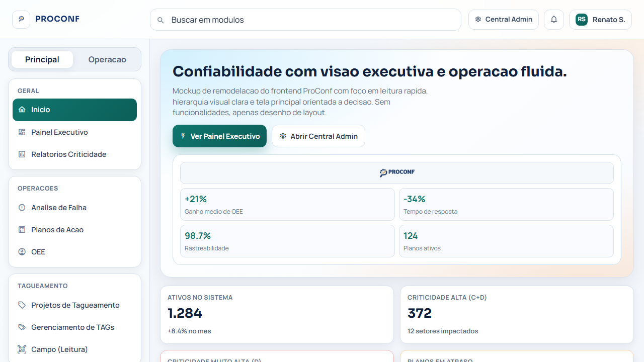Open the Renato S. user menu
Image resolution: width=644 pixels, height=362 pixels.
(x=600, y=19)
